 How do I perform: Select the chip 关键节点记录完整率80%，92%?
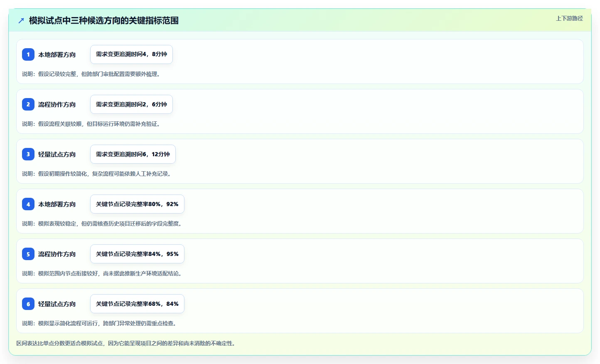coord(137,204)
